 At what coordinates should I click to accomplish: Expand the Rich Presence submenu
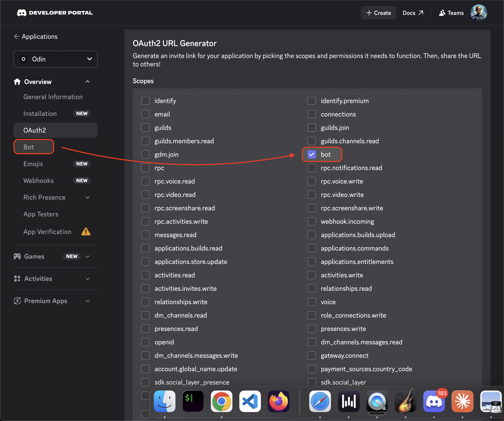88,198
